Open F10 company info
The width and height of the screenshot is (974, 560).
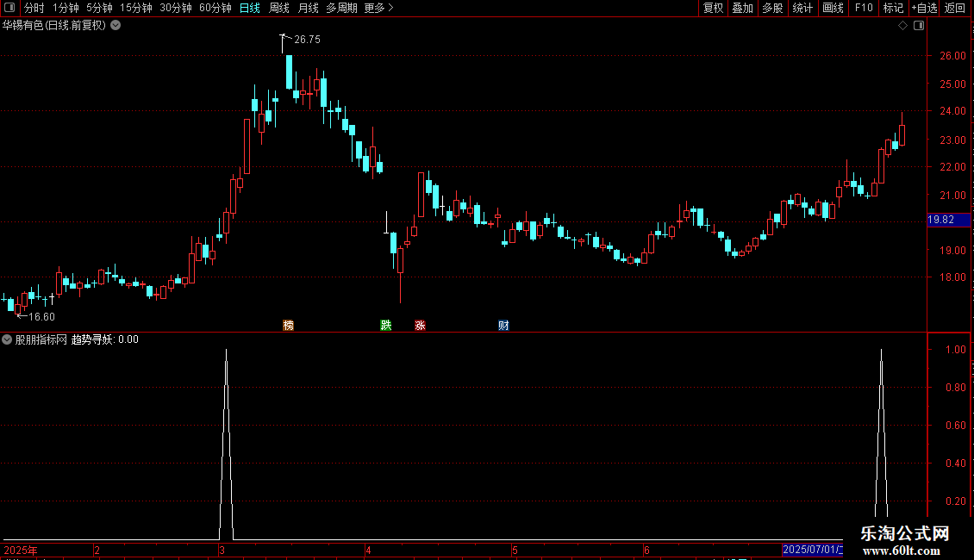[x=864, y=8]
